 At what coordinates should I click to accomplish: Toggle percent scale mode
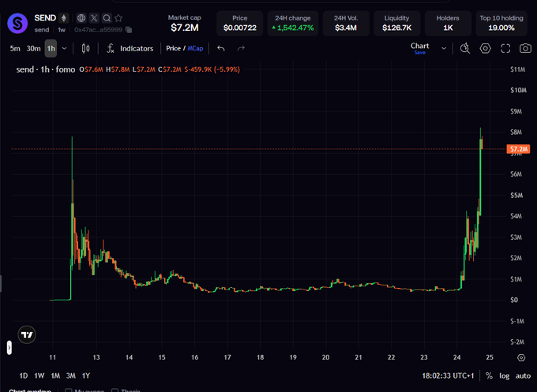[x=489, y=375]
